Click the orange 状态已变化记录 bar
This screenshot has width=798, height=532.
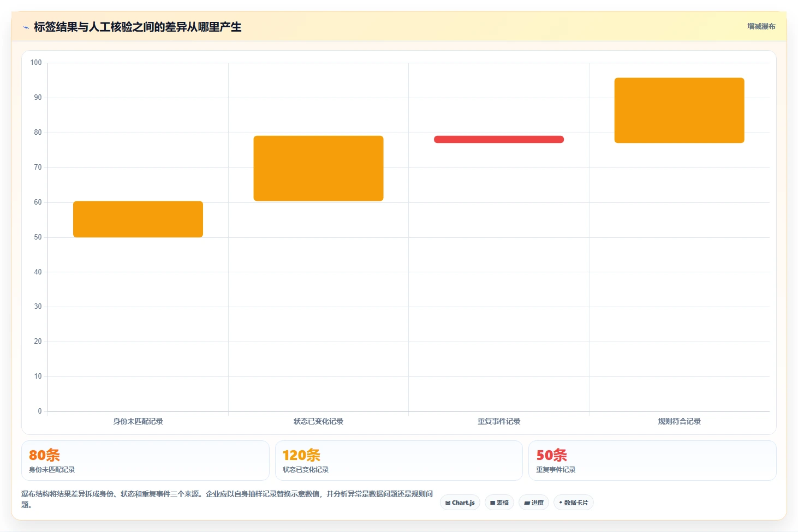click(318, 168)
